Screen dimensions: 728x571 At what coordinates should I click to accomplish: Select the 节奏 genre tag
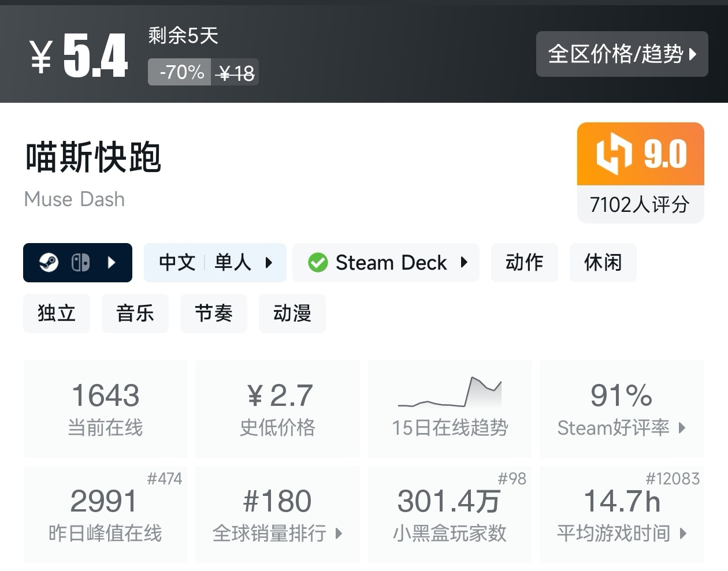(x=214, y=314)
